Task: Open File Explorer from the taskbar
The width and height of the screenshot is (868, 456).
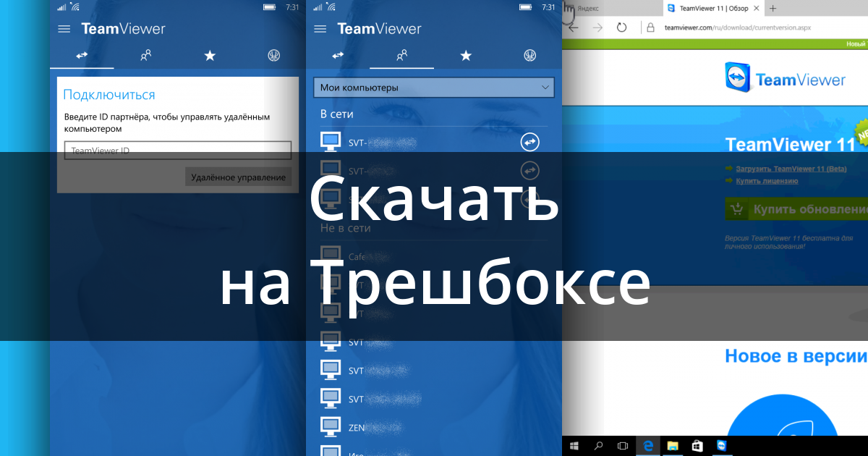Action: 672,446
